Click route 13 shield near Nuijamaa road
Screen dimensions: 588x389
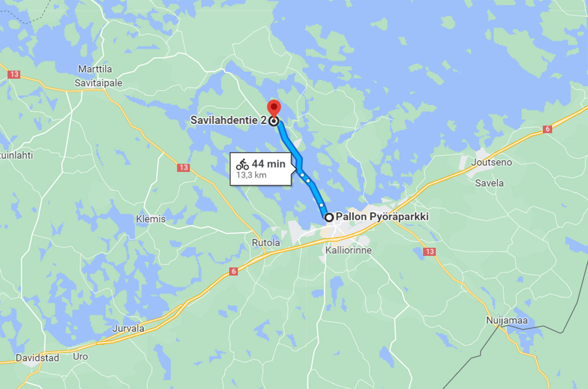point(429,251)
